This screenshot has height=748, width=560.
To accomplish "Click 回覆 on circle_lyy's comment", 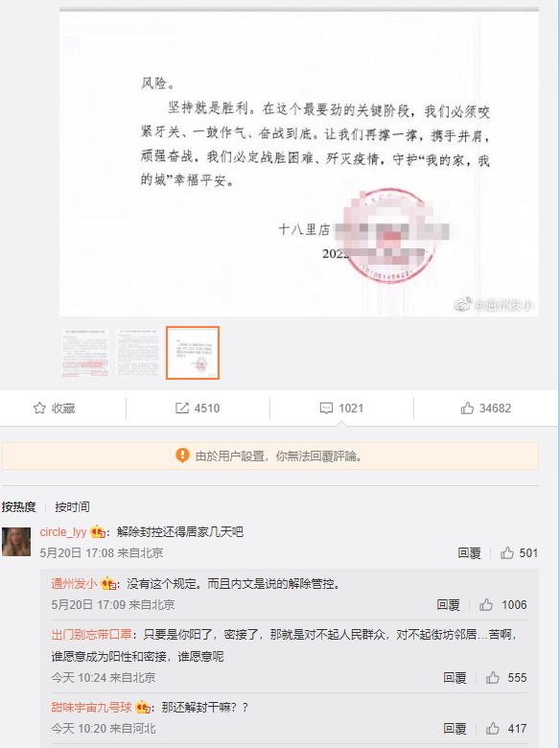I will click(469, 553).
